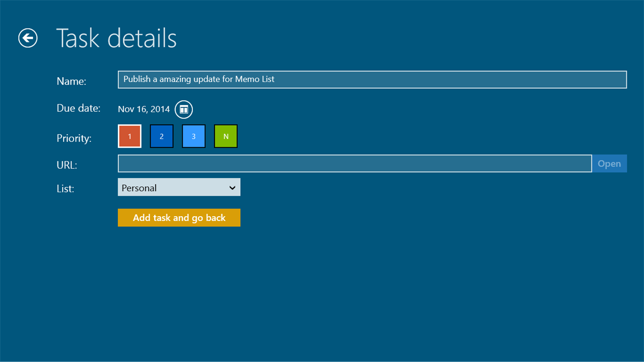Choose the green N priority option
The image size is (644, 362).
[x=226, y=136]
